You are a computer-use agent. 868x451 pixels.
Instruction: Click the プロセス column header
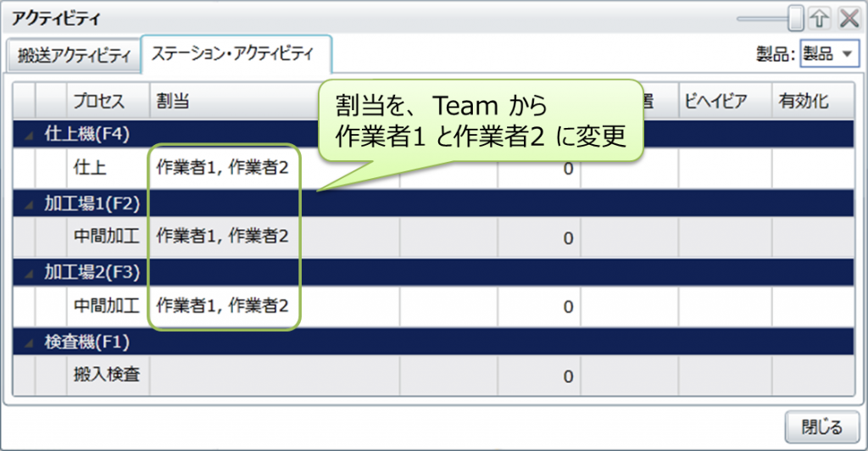pos(98,102)
